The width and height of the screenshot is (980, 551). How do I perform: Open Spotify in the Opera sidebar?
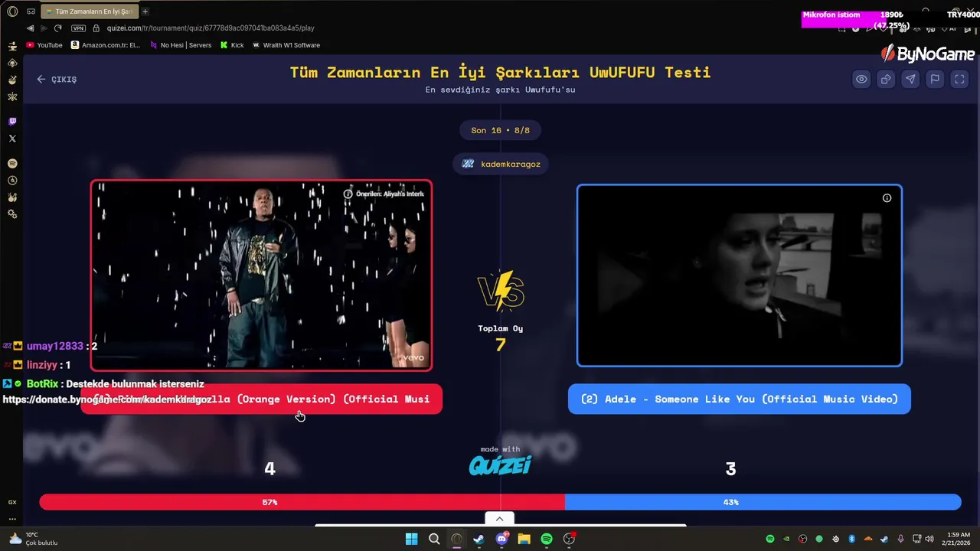point(12,164)
